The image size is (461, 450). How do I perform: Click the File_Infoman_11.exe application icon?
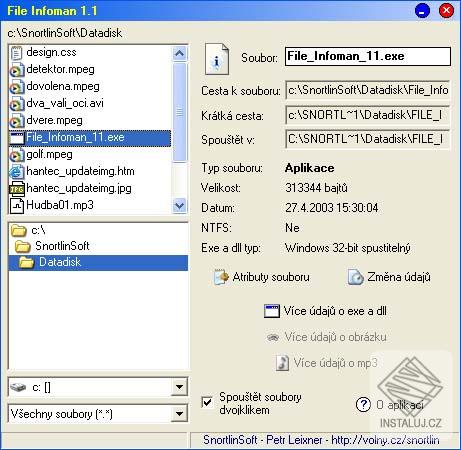(x=17, y=138)
